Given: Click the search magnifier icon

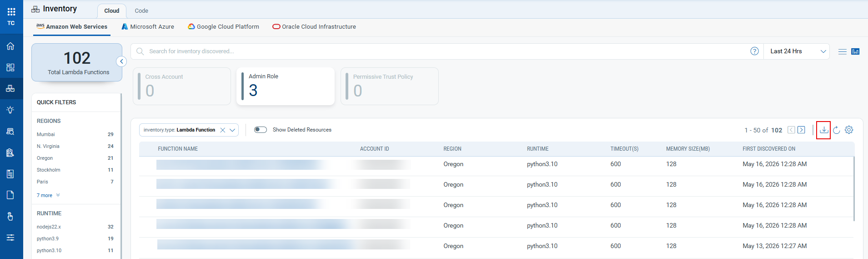Looking at the screenshot, I should click(x=140, y=51).
